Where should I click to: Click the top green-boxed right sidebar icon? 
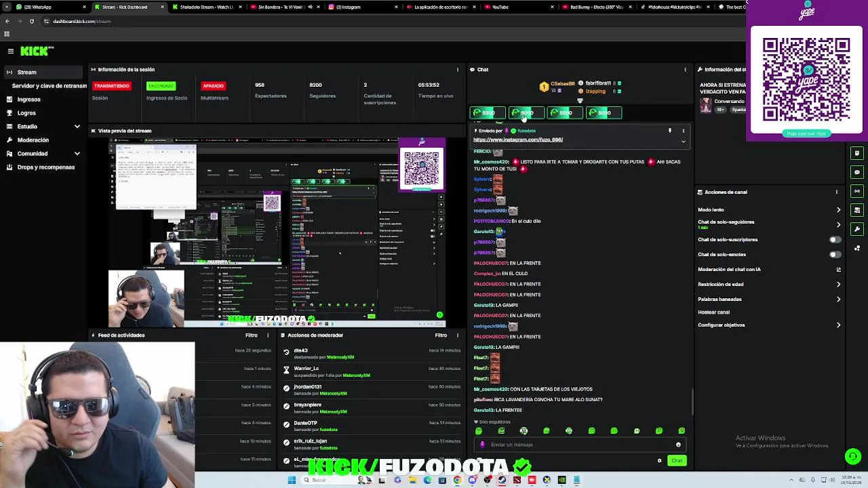858,153
